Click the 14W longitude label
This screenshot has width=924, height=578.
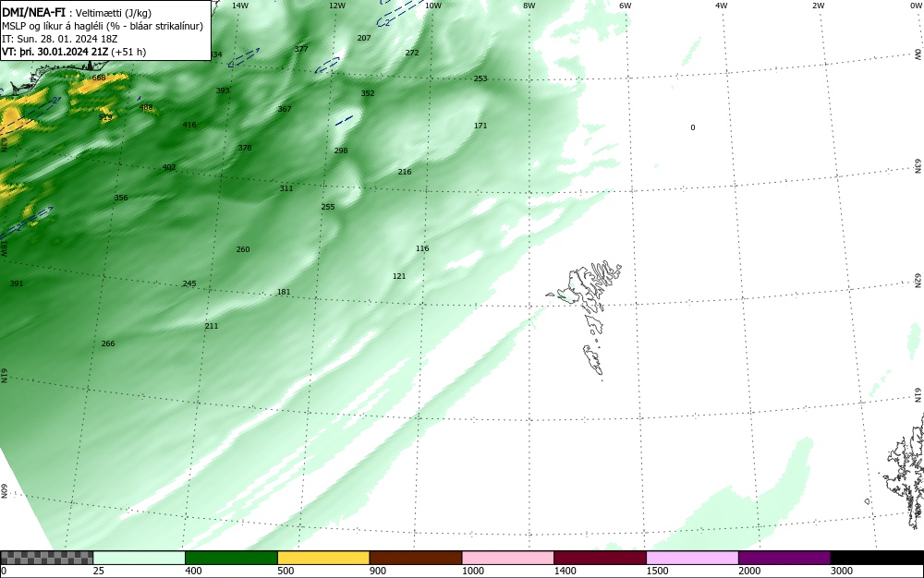pyautogui.click(x=240, y=6)
